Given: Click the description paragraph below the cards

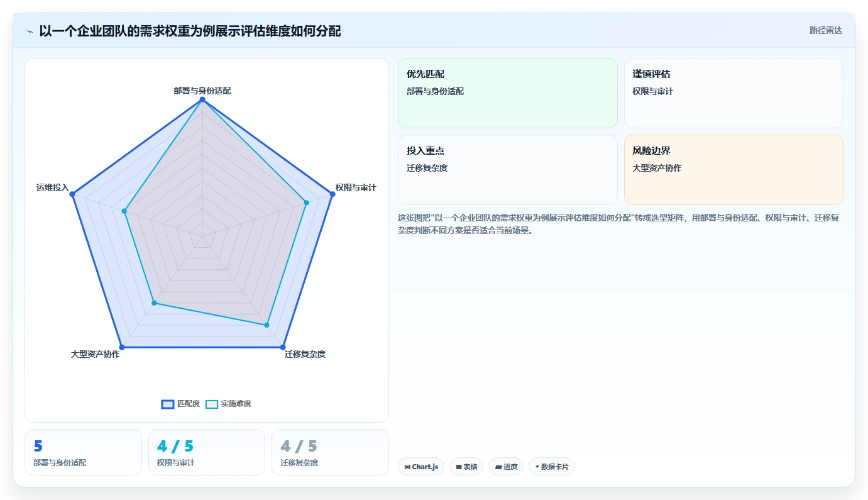Looking at the screenshot, I should pyautogui.click(x=618, y=224).
